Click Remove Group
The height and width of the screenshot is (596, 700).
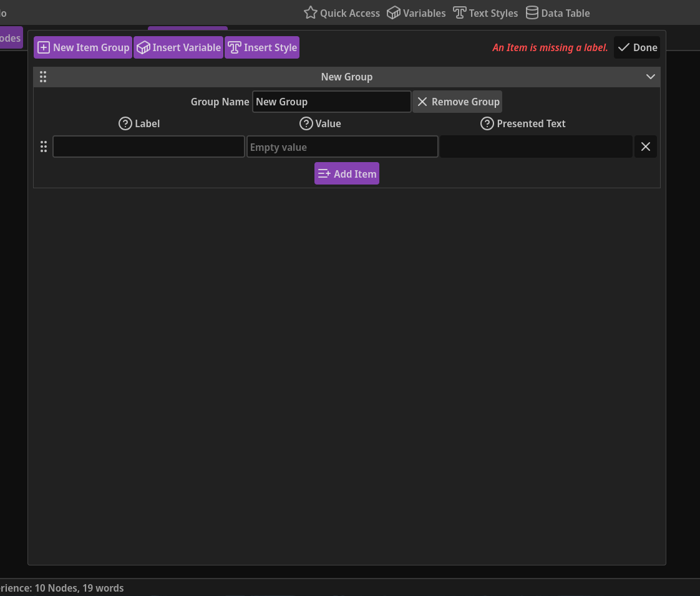tap(457, 102)
